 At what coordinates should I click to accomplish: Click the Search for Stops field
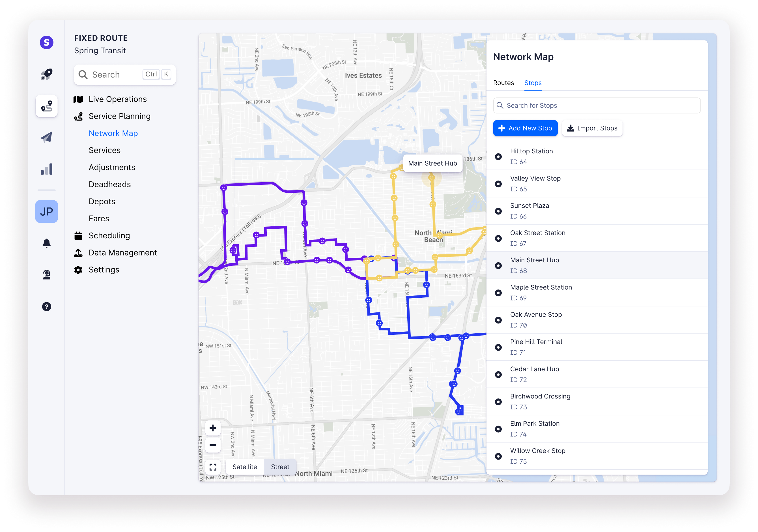(x=597, y=105)
